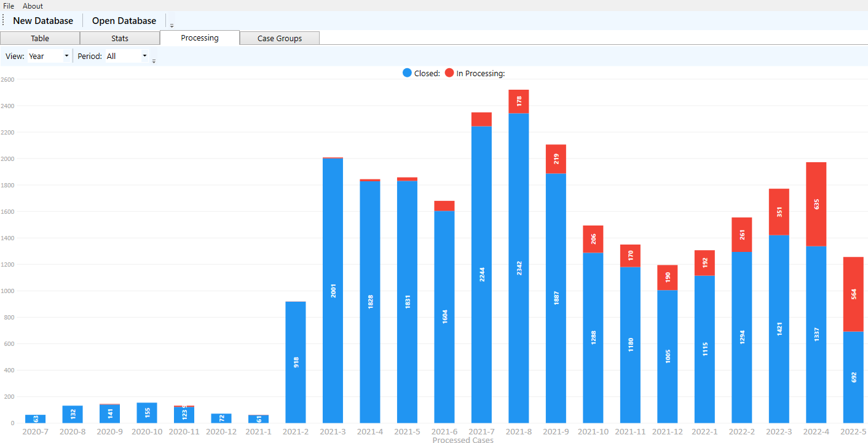Click the red 2022-2 segment labeled 261
The height and width of the screenshot is (443, 868).
pos(741,235)
